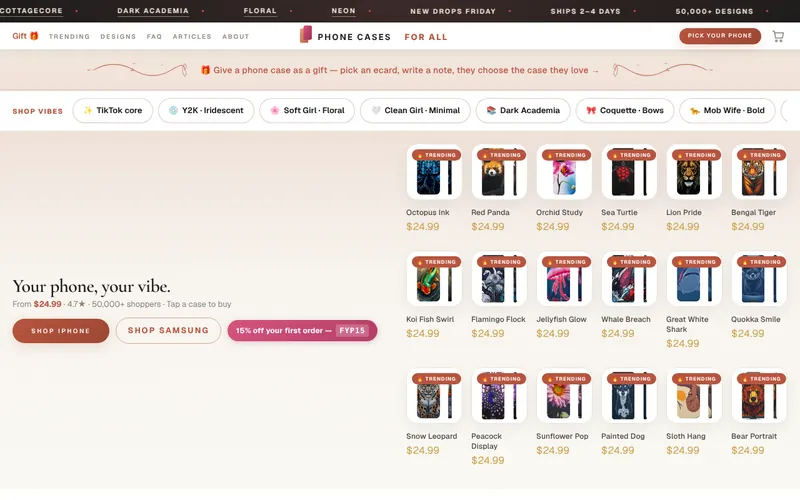The width and height of the screenshot is (800, 500).
Task: Click the "Sloth Hang" product name
Action: click(686, 436)
